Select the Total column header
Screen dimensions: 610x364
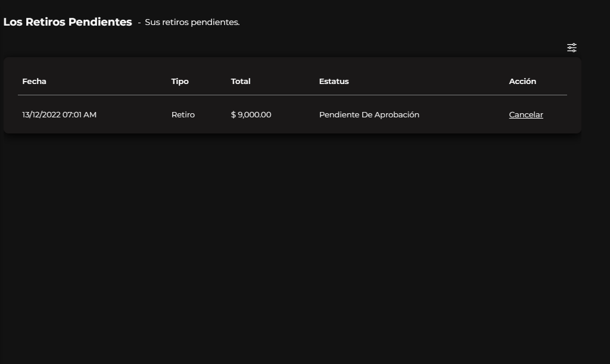(x=241, y=82)
